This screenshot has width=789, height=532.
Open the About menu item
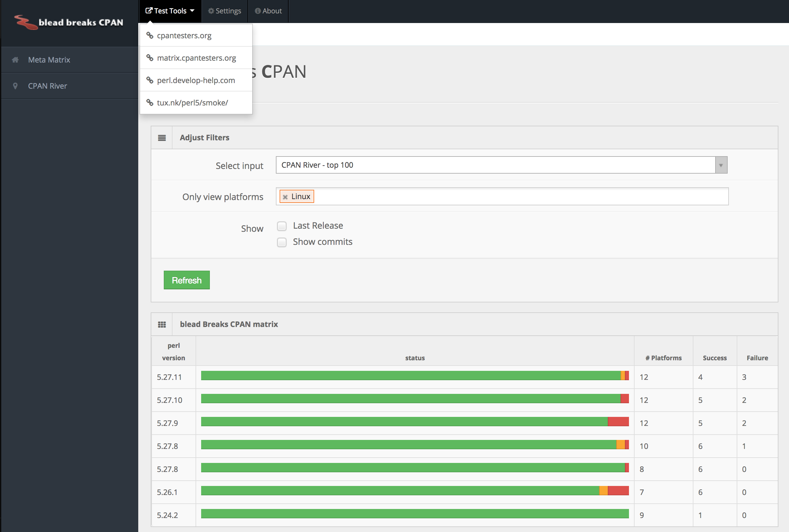coord(268,11)
